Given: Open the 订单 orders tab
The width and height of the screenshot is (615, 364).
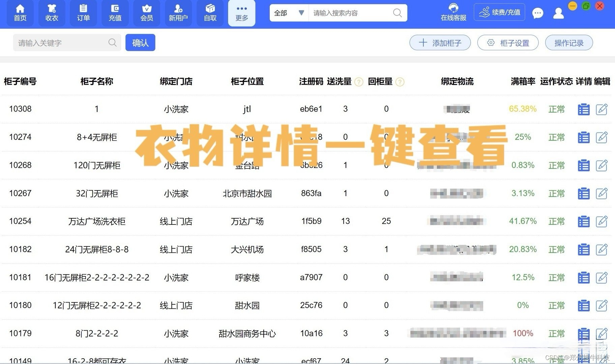Looking at the screenshot, I should pos(83,13).
